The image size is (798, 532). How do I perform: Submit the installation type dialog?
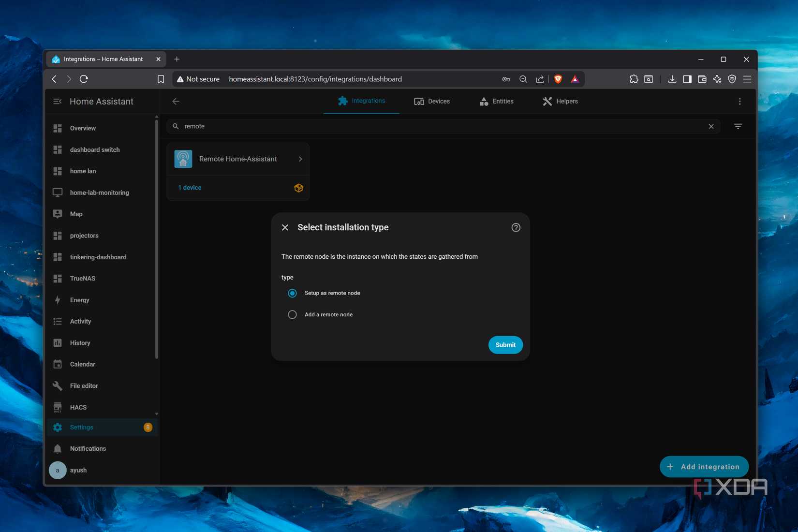[x=505, y=345]
